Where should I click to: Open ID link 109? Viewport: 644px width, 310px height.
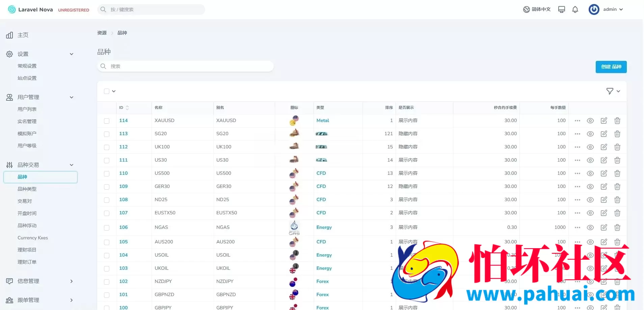point(124,187)
